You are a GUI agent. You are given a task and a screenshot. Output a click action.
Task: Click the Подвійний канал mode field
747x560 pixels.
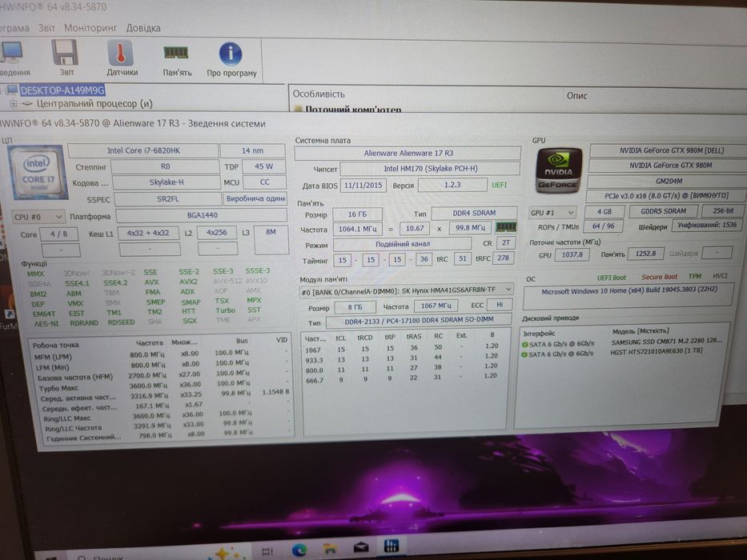pos(403,244)
